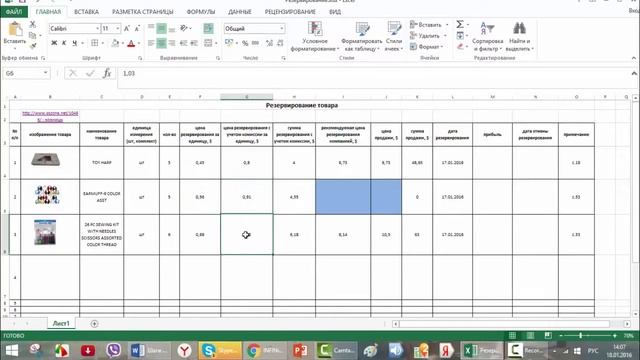The width and height of the screenshot is (640, 360).
Task: Click the increase indent icon
Action: pyautogui.click(x=194, y=43)
